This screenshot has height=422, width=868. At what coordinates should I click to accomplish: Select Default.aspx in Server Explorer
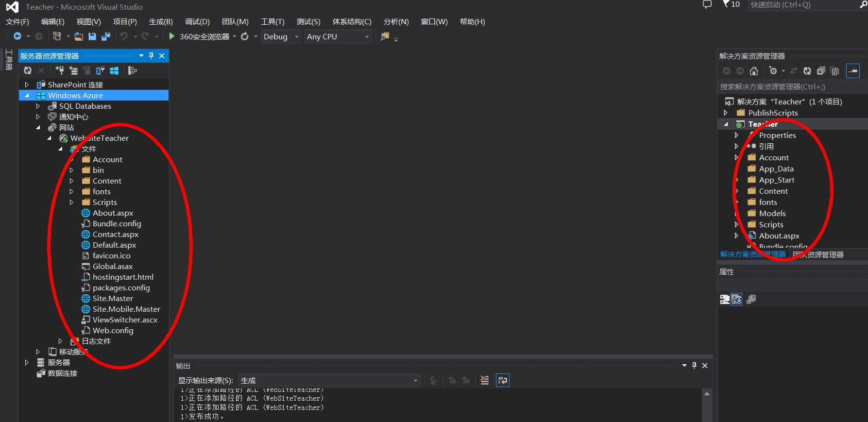[x=114, y=245]
